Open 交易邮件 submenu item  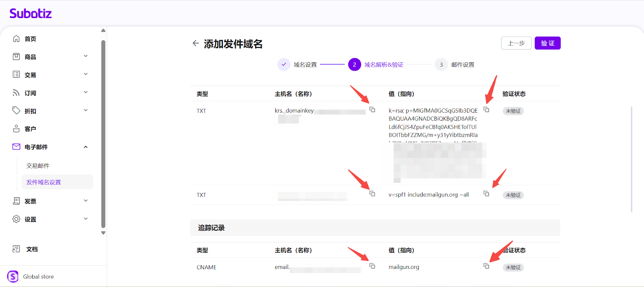point(38,166)
